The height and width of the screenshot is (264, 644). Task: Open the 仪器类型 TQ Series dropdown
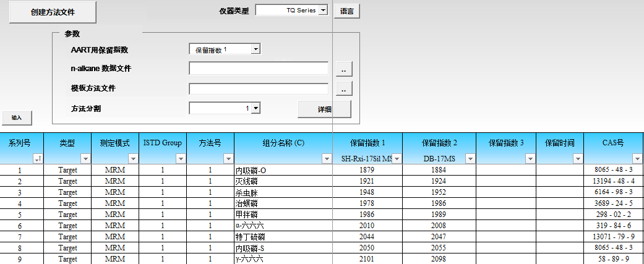(x=322, y=10)
